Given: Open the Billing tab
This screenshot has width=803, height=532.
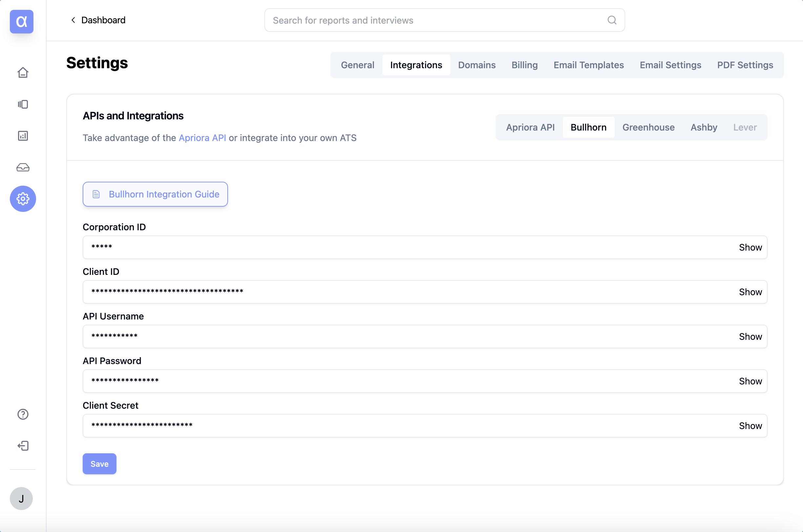Looking at the screenshot, I should [525, 65].
